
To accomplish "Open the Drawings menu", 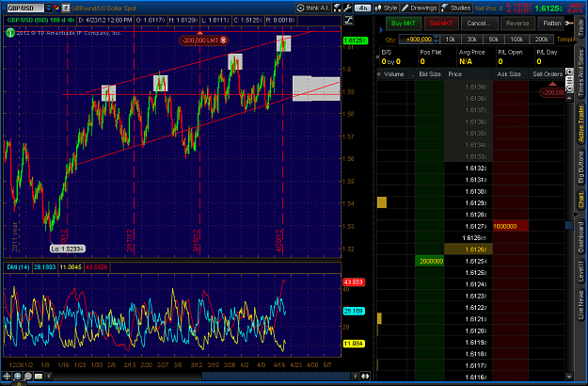I will coord(420,8).
